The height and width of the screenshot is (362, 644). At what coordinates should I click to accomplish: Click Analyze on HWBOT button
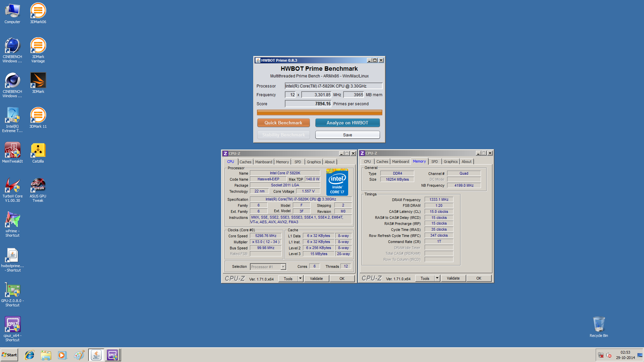[347, 123]
